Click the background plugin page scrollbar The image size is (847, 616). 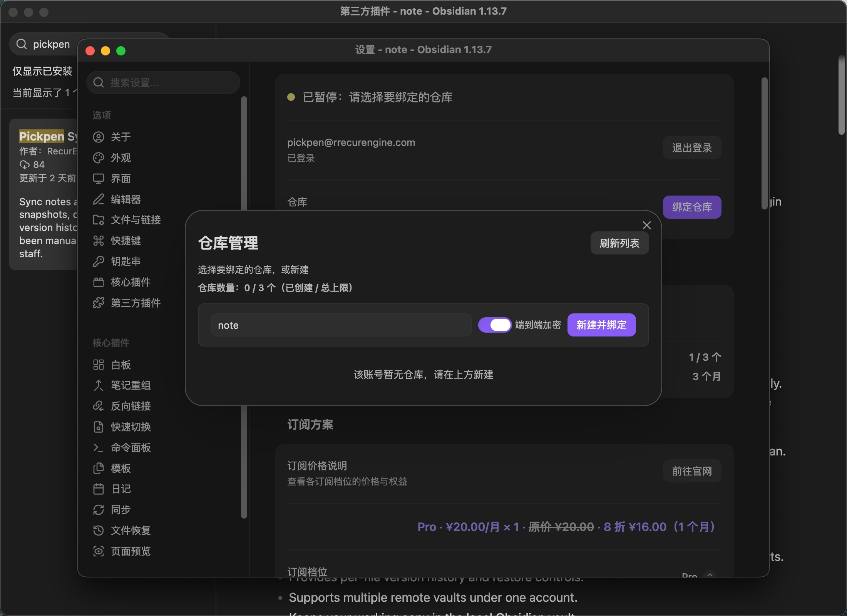click(842, 95)
